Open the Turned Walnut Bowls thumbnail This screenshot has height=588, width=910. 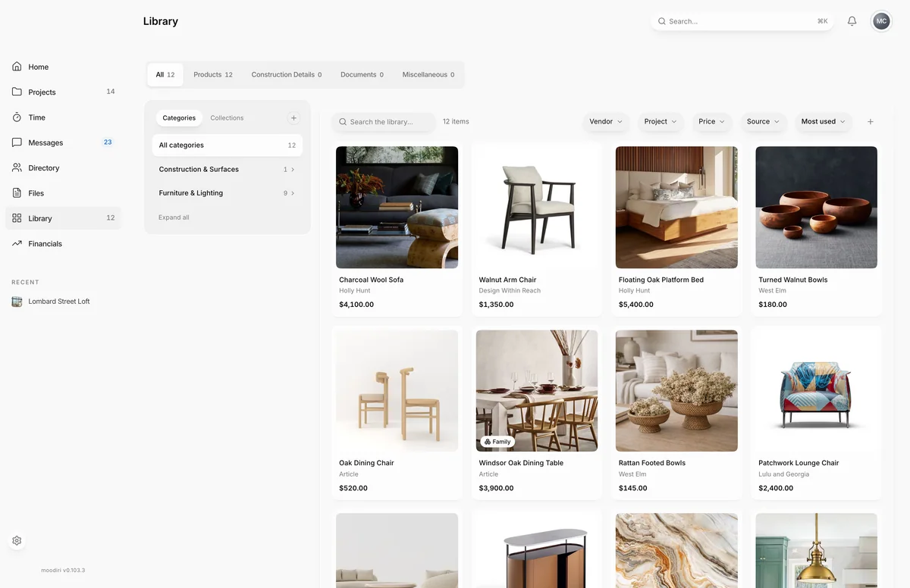pos(817,208)
